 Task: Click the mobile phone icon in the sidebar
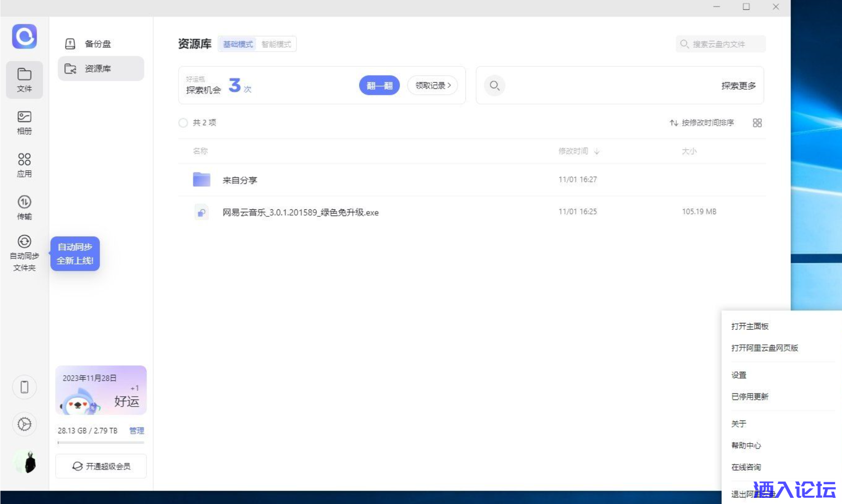coord(24,387)
